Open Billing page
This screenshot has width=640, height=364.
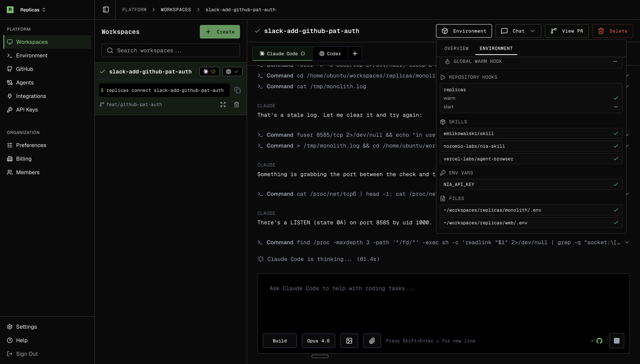47,159
